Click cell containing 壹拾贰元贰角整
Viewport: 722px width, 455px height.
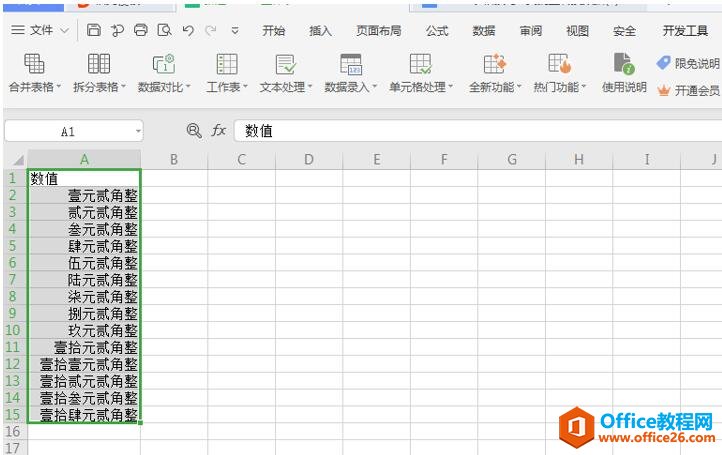(x=84, y=381)
